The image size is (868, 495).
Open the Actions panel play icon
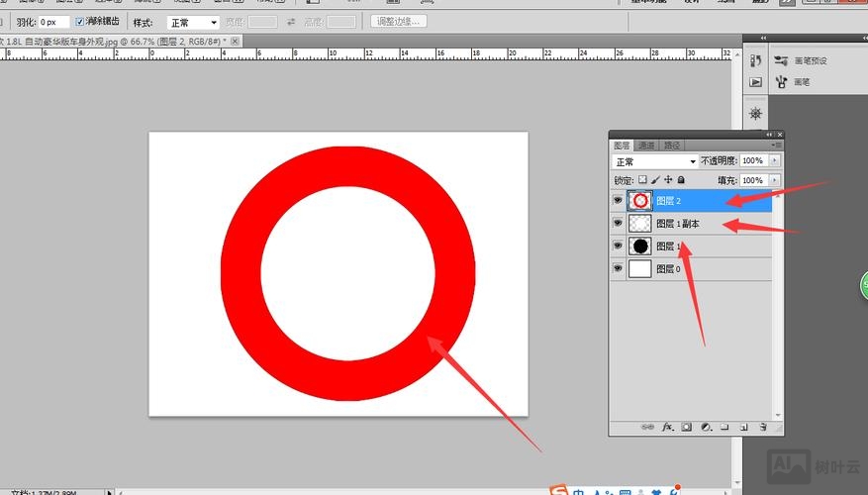tap(755, 82)
